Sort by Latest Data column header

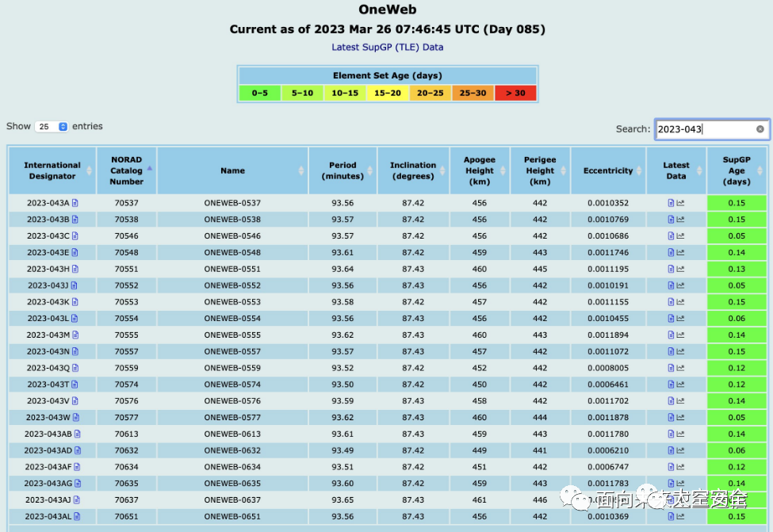tap(676, 170)
